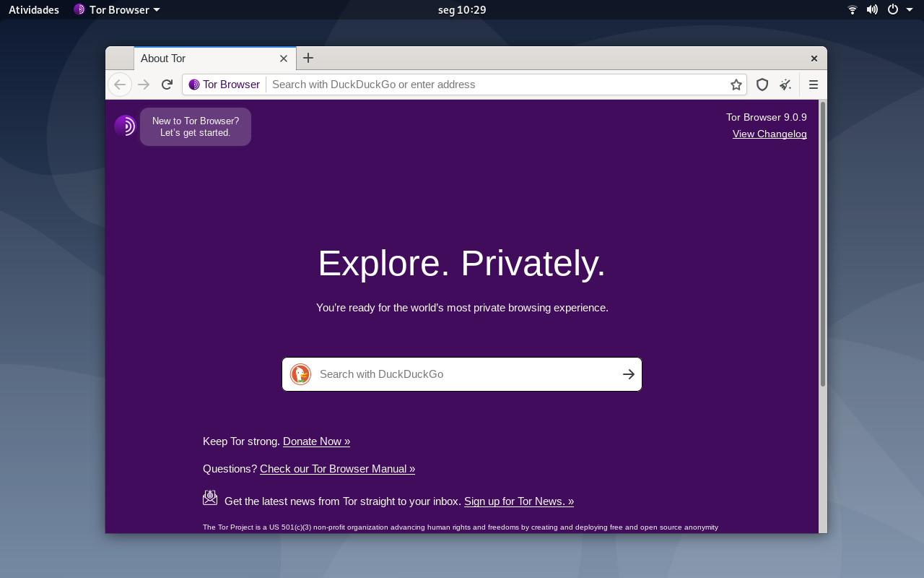The width and height of the screenshot is (924, 578).
Task: Close the About Tor tab
Action: (284, 59)
